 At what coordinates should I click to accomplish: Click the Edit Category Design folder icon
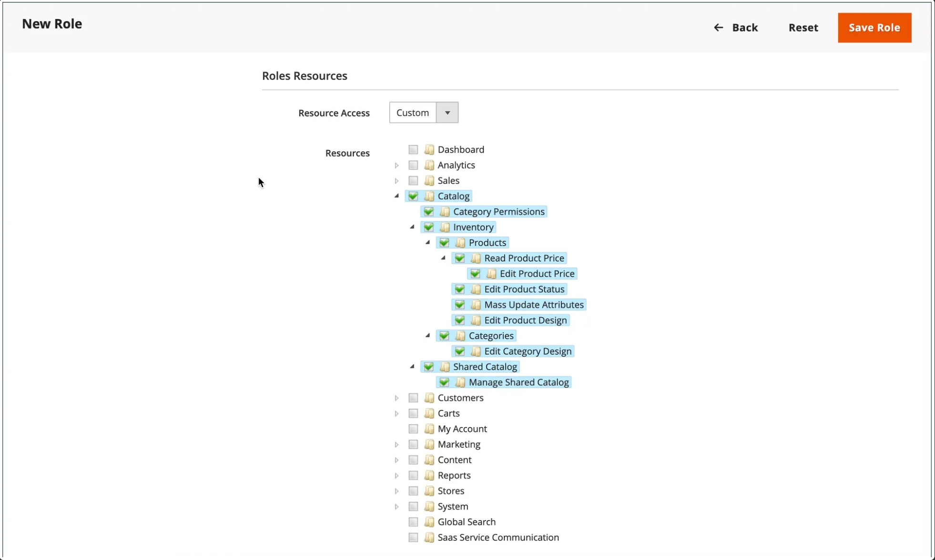click(x=476, y=351)
